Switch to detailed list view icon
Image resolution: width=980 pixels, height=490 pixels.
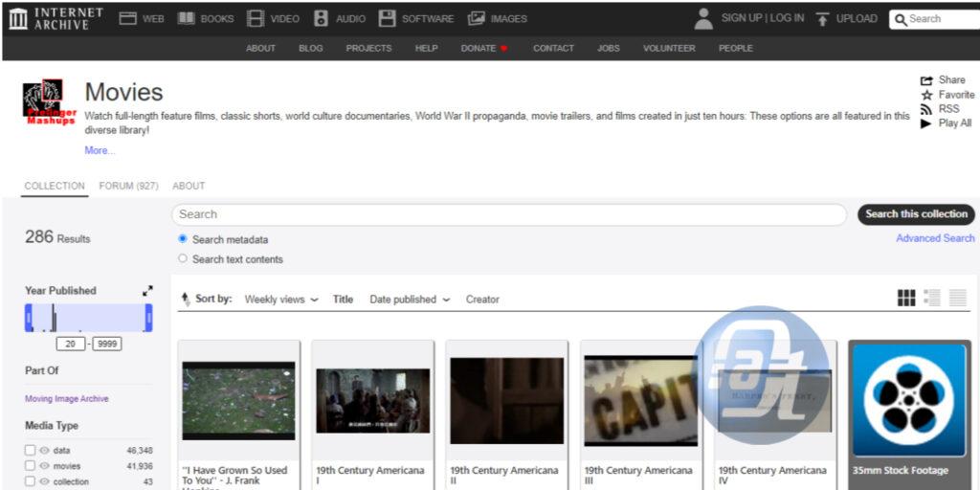pyautogui.click(x=932, y=299)
